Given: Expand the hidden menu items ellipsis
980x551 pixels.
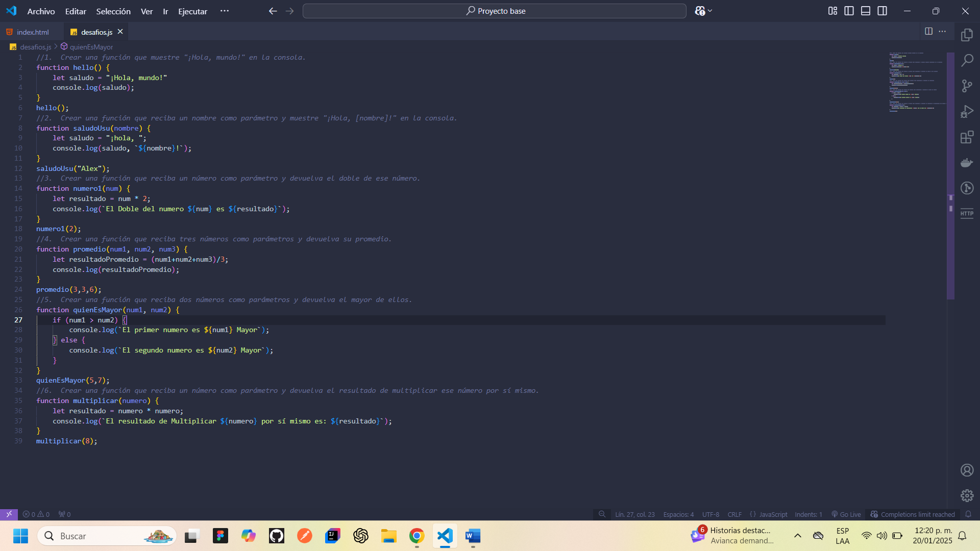Looking at the screenshot, I should point(224,11).
